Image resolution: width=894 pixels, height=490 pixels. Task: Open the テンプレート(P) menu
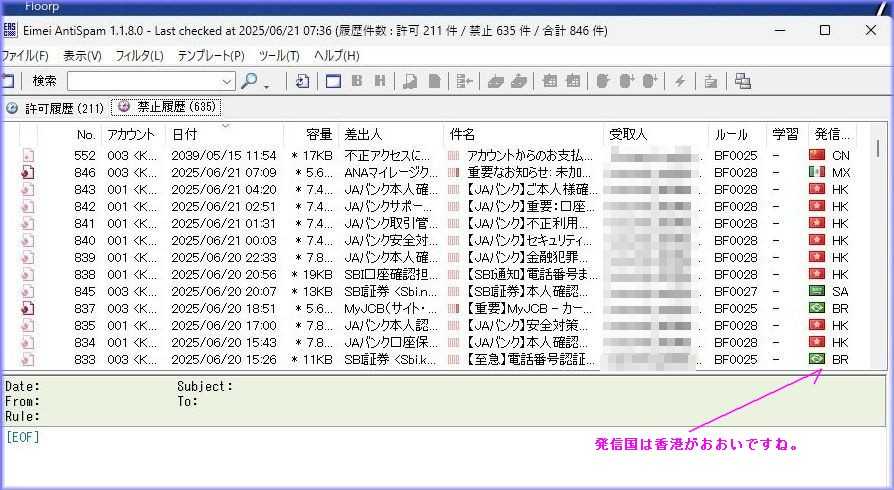pos(211,56)
